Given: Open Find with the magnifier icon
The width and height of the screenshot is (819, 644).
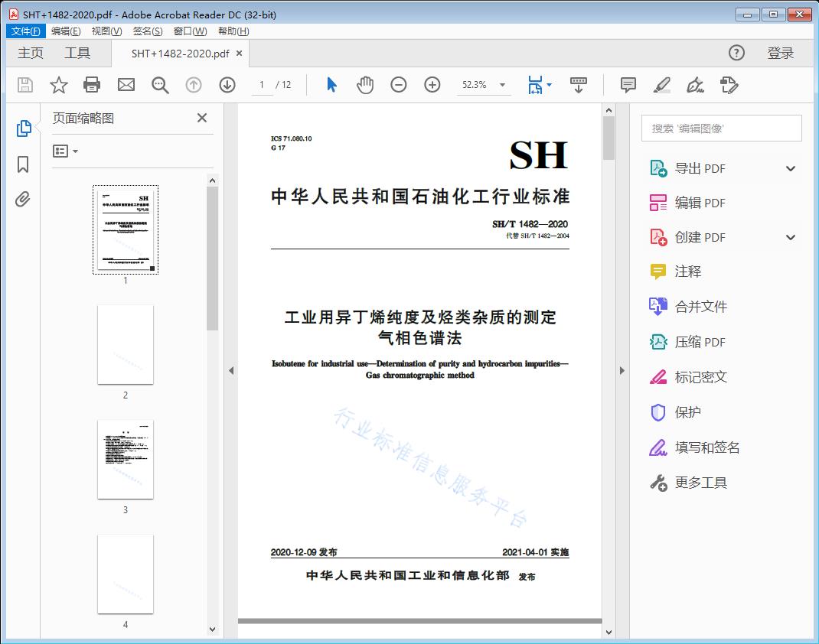Looking at the screenshot, I should pos(160,85).
